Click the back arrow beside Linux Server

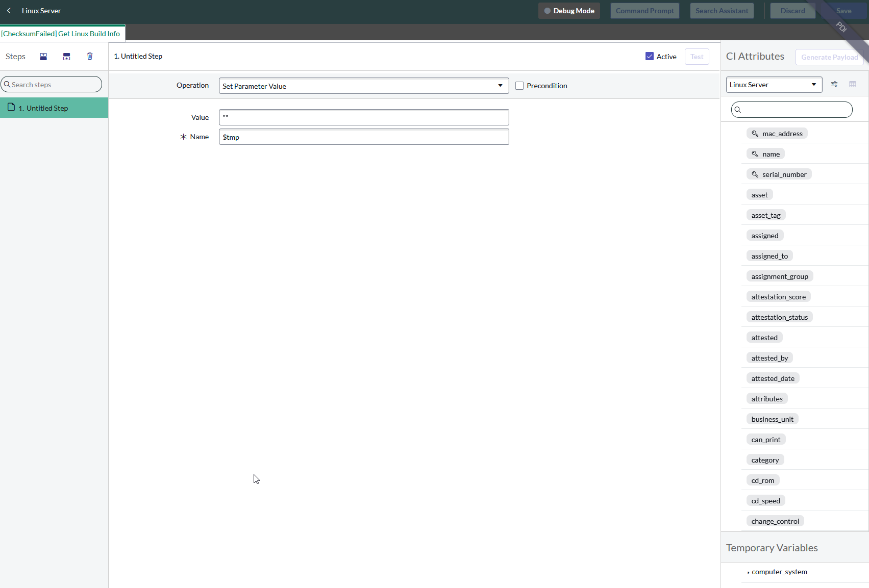click(9, 11)
